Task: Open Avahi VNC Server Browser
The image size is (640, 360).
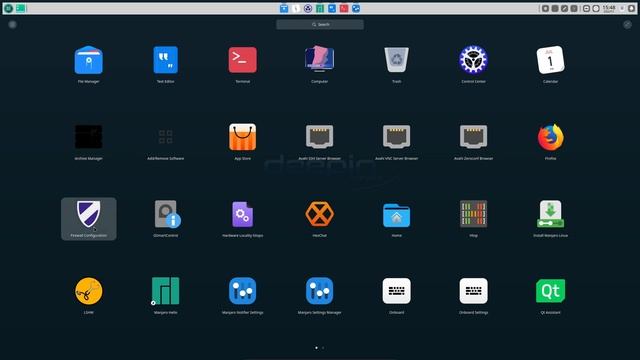Action: click(396, 137)
